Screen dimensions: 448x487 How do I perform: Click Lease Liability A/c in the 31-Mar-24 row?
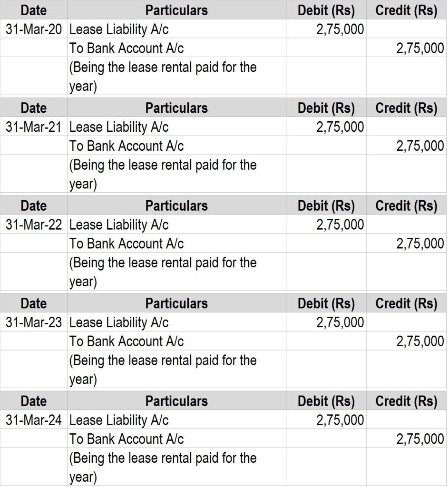[119, 420]
